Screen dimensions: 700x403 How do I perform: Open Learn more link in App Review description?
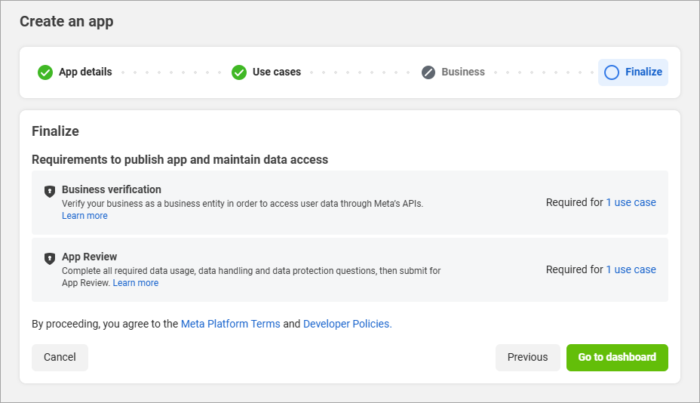tap(135, 283)
